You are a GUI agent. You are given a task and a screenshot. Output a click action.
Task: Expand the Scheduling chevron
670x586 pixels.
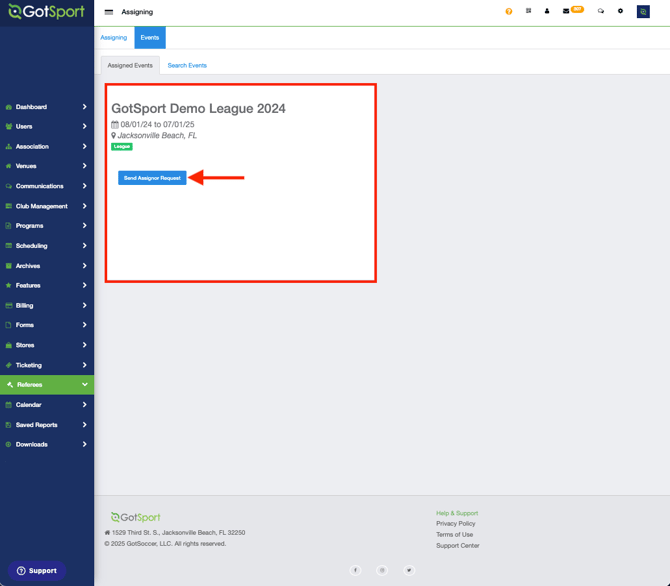[85, 246]
